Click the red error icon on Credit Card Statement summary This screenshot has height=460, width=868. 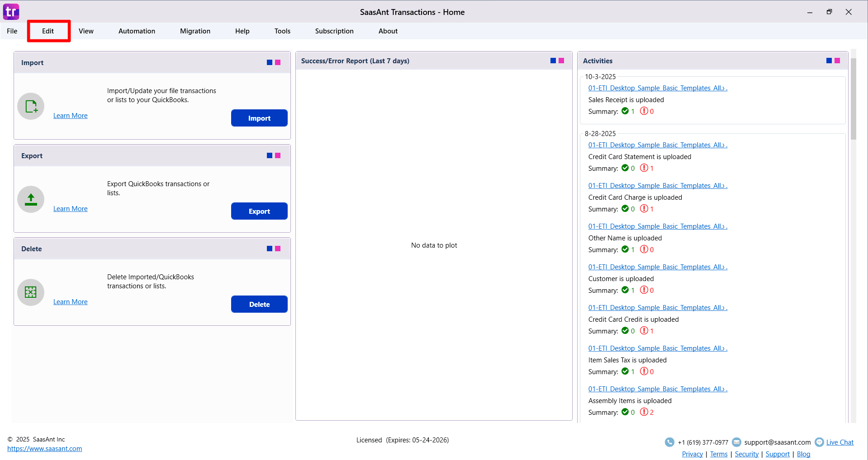pyautogui.click(x=644, y=168)
